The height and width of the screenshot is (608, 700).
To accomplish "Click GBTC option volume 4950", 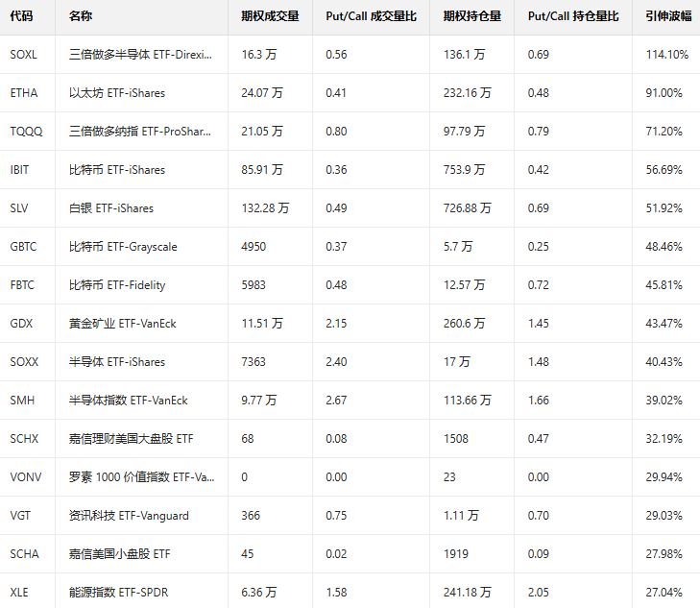I will tap(253, 247).
